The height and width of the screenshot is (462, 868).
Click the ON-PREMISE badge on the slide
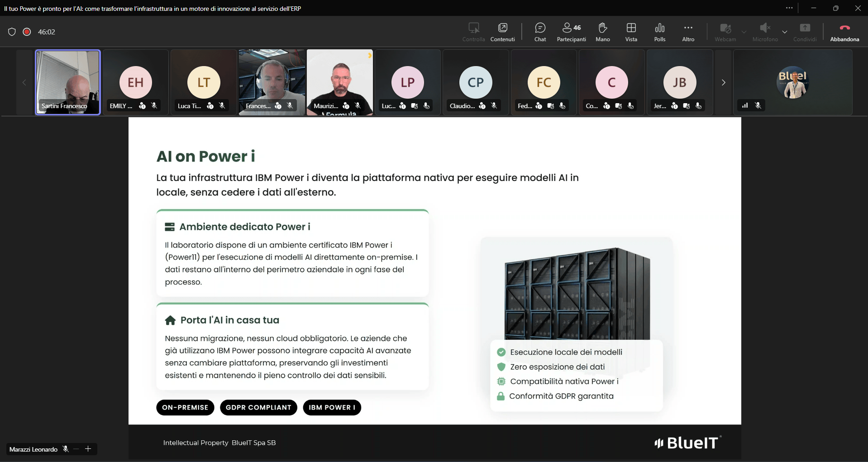pyautogui.click(x=185, y=407)
